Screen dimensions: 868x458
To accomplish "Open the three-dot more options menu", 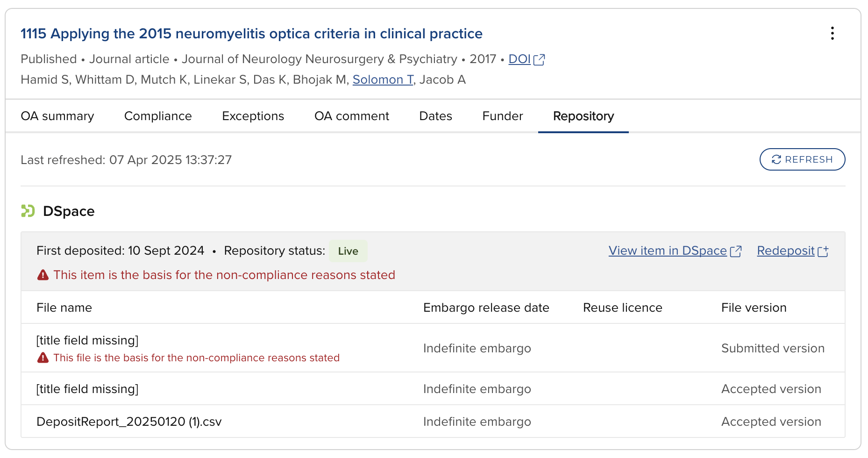I will 832,33.
